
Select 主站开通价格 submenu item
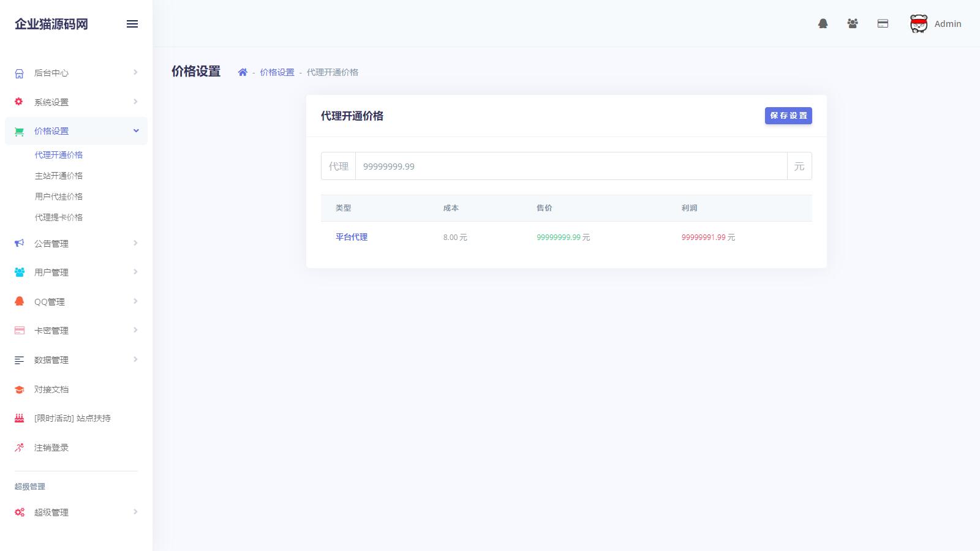point(59,176)
